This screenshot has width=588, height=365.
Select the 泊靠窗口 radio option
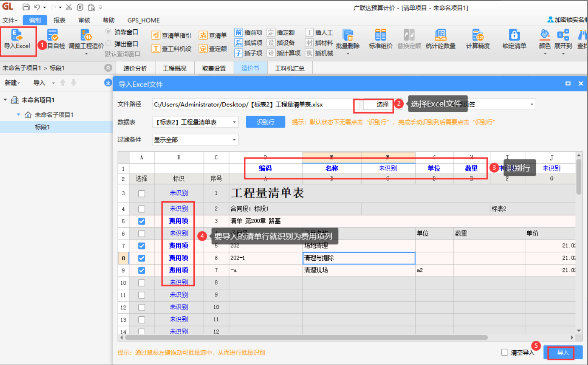click(108, 32)
